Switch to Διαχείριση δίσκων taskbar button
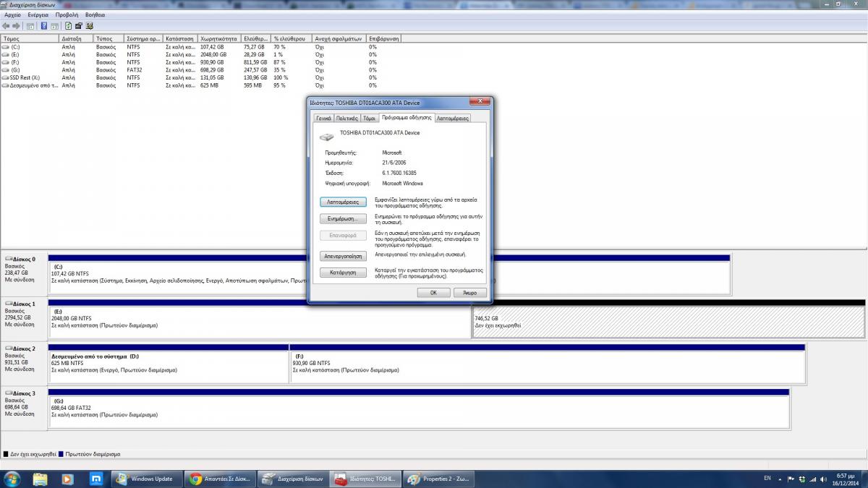Image resolution: width=868 pixels, height=488 pixels. [x=293, y=479]
